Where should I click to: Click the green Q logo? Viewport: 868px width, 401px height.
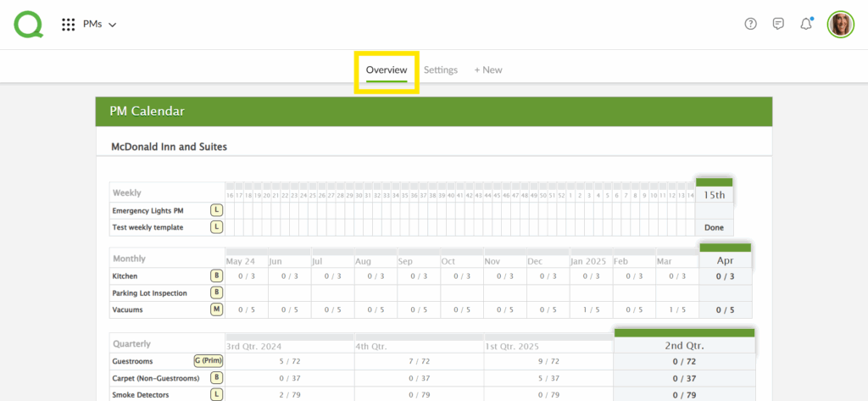coord(28,24)
